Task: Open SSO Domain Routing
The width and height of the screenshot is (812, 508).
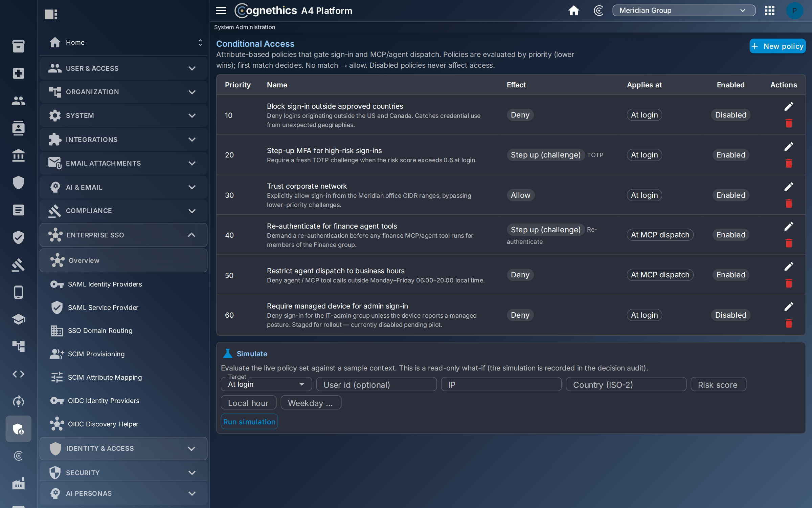Action: point(123,331)
